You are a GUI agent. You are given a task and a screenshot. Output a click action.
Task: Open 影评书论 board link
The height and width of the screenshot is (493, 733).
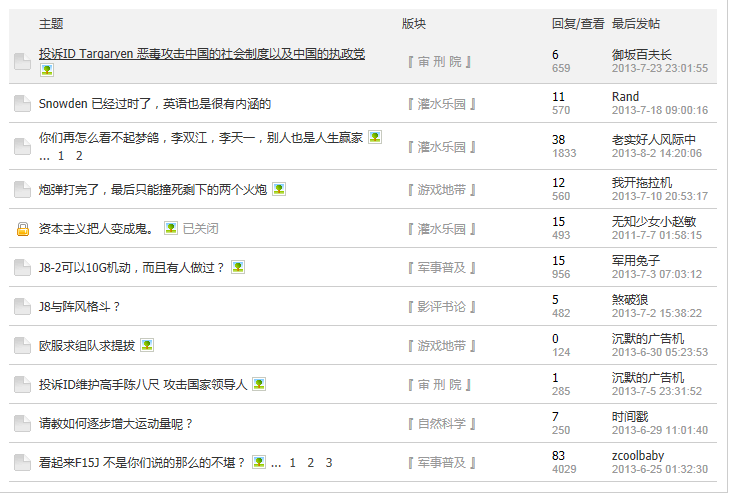440,307
